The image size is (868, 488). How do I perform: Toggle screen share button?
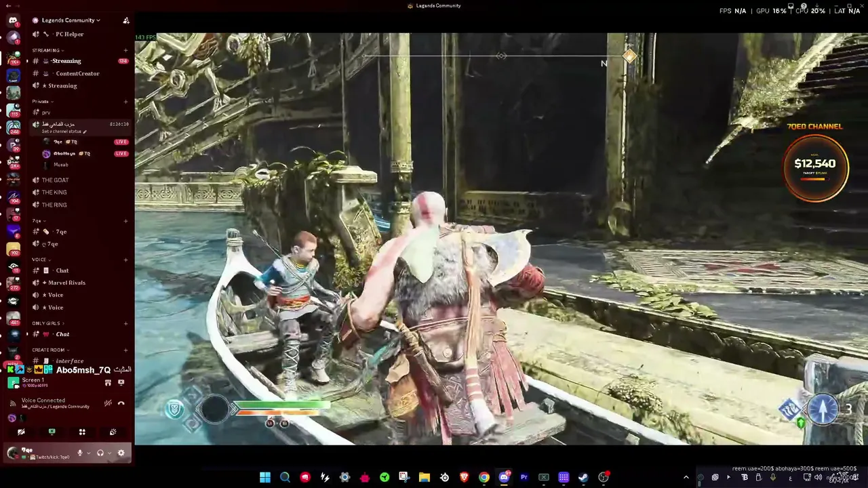(52, 432)
